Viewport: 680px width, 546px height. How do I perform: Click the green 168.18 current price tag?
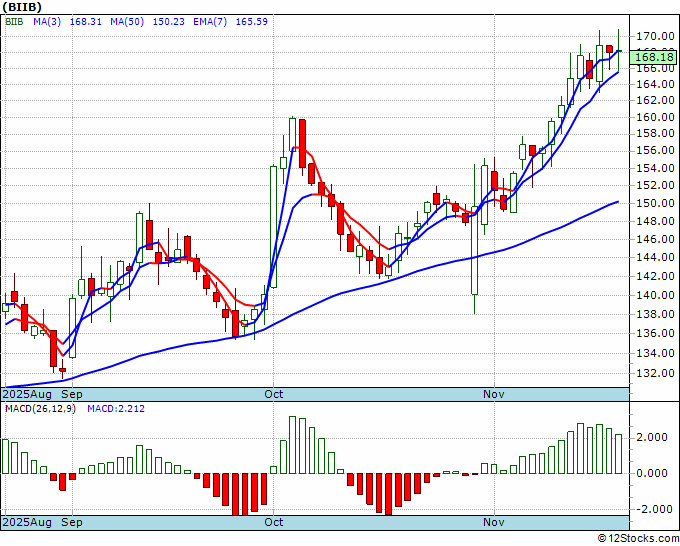click(654, 57)
